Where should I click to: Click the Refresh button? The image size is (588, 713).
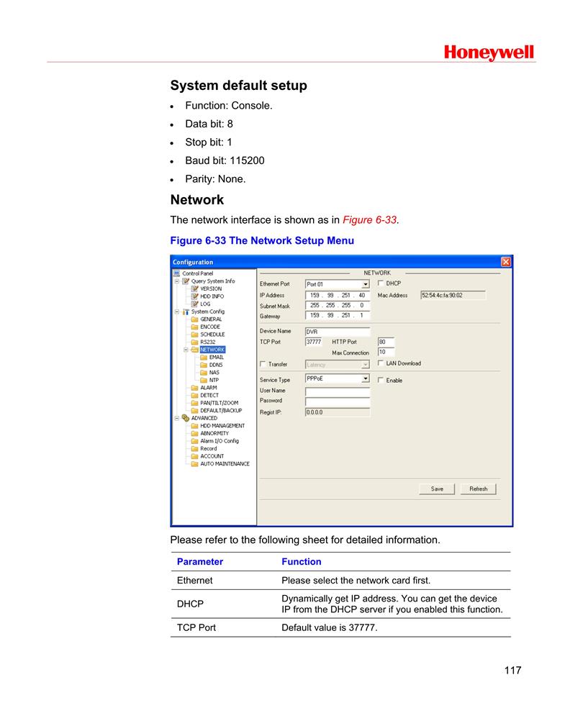point(478,489)
